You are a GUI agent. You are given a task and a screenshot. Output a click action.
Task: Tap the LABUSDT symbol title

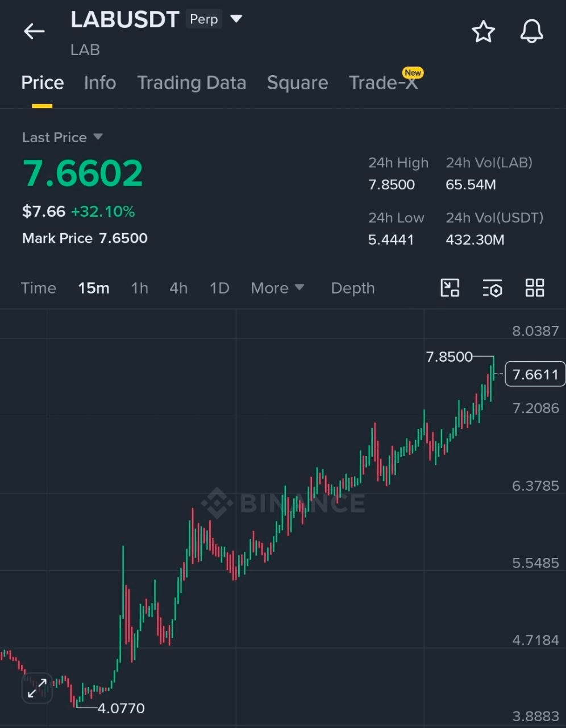click(125, 20)
